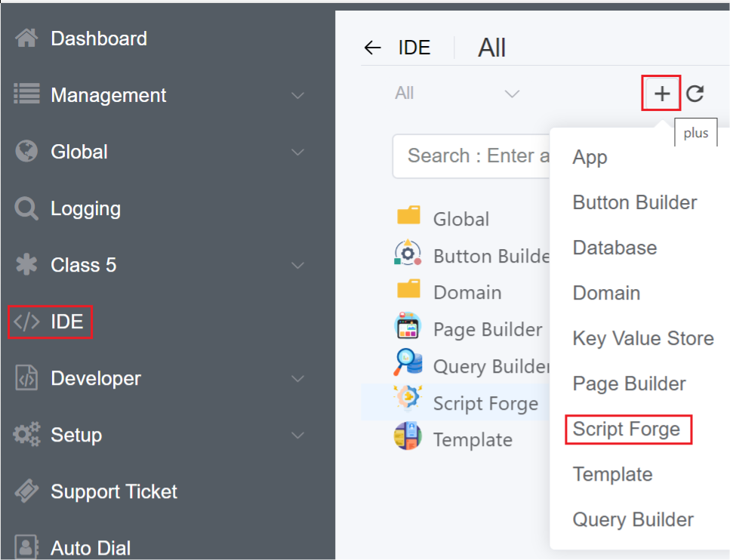Choose Key Value Store from the menu
730x560 pixels.
(x=643, y=338)
